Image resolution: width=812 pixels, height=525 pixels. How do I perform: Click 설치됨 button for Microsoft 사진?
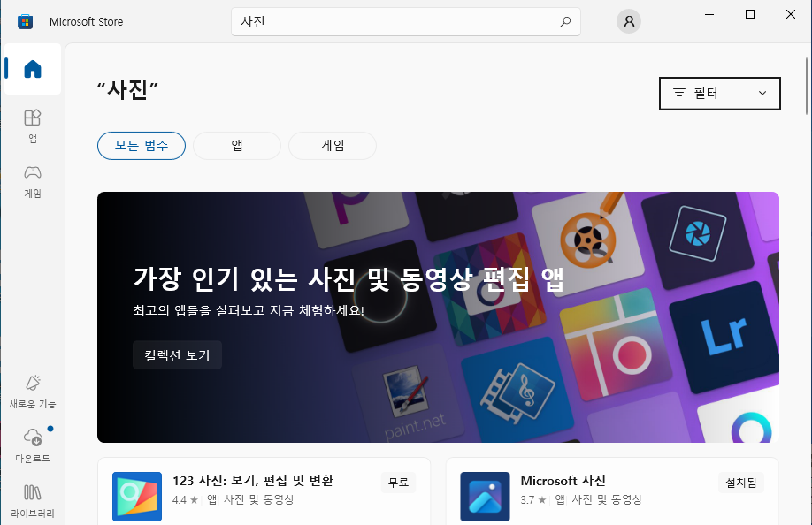pos(741,483)
